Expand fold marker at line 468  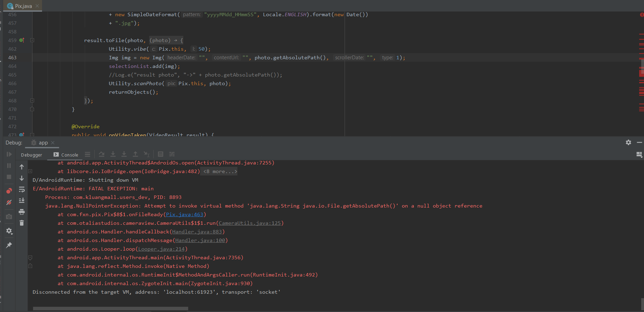32,101
